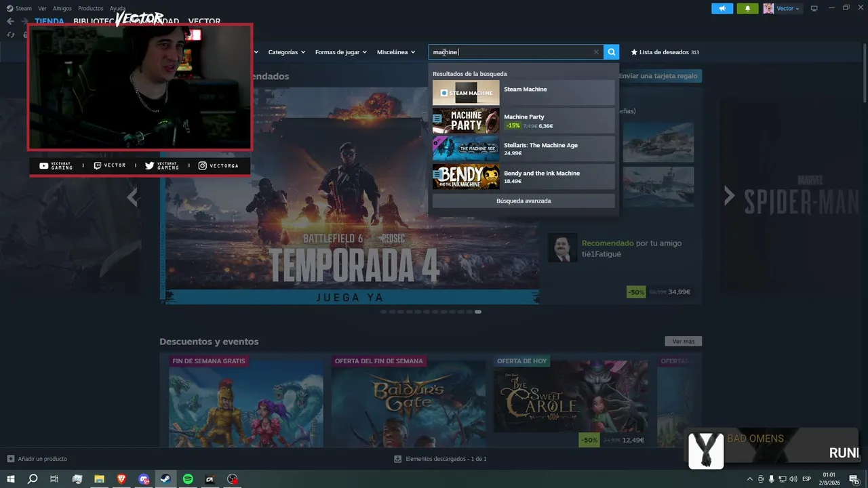
Task: Launch File Explorer from the taskbar
Action: [99, 479]
